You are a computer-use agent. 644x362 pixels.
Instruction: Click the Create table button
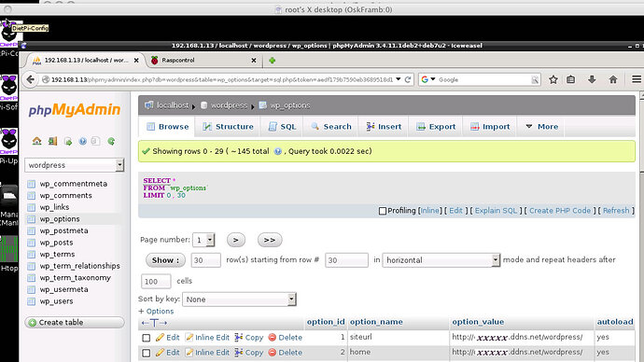tap(75, 322)
